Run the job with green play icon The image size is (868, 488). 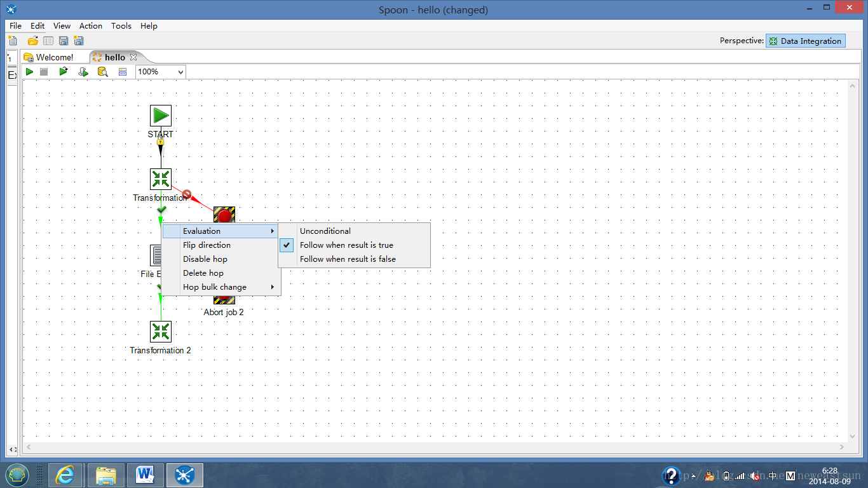click(29, 72)
